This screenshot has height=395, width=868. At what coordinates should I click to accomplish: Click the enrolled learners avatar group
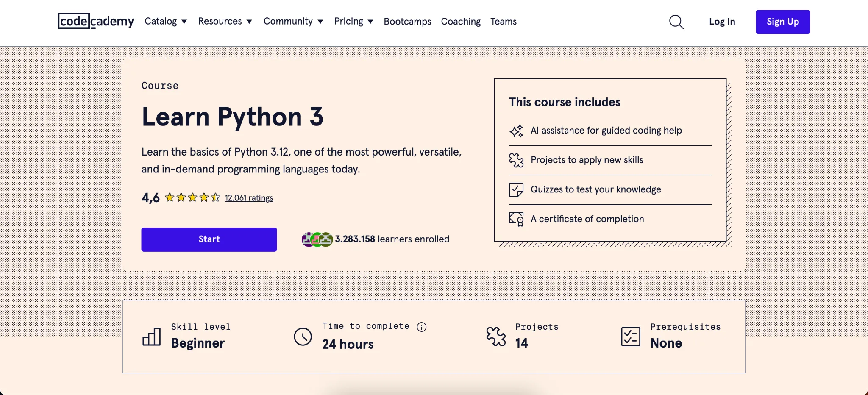[317, 239]
